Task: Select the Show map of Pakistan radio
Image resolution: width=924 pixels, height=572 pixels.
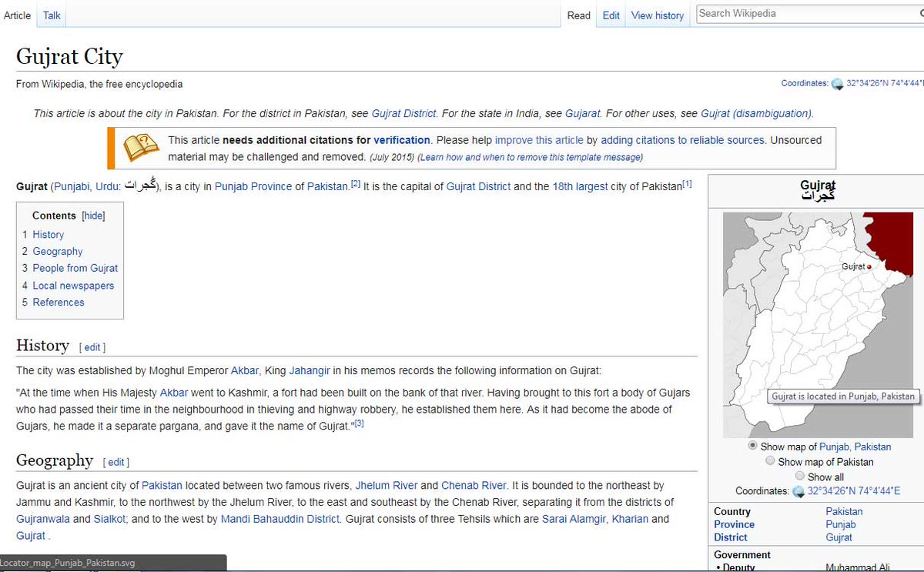Action: (x=771, y=461)
